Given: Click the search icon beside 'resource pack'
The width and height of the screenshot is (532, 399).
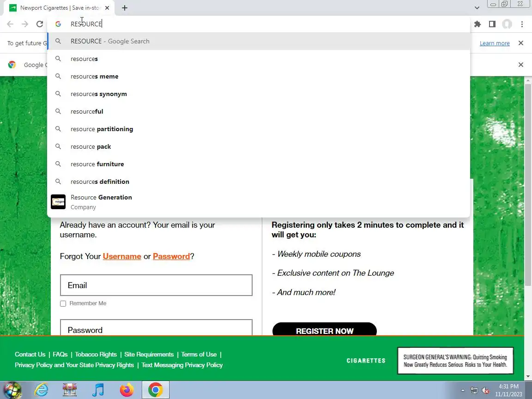Looking at the screenshot, I should click(58, 146).
